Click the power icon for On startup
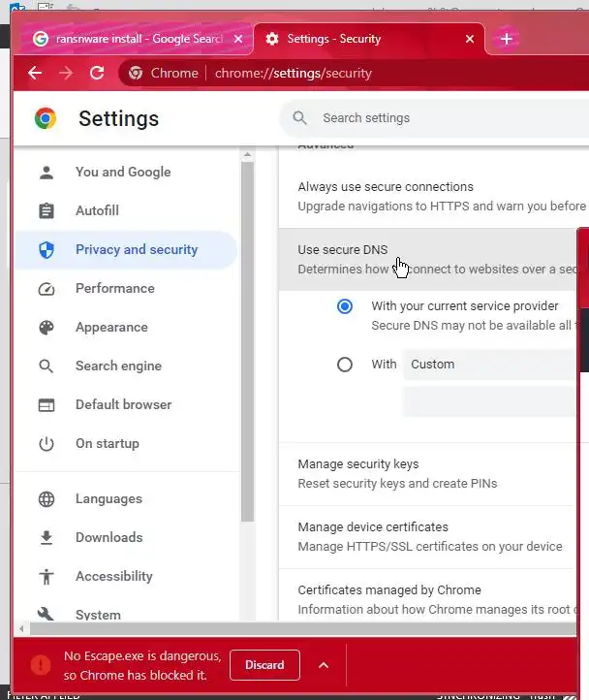 [x=46, y=444]
